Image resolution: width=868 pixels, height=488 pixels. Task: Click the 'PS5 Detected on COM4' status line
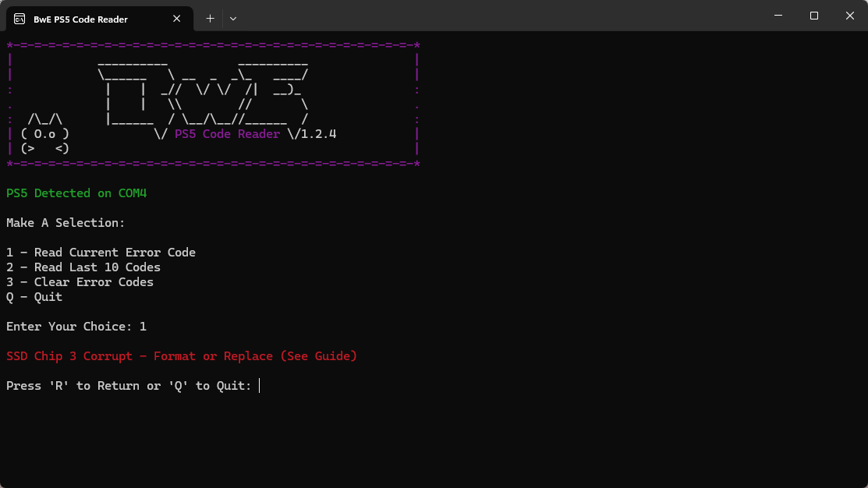[76, 193]
